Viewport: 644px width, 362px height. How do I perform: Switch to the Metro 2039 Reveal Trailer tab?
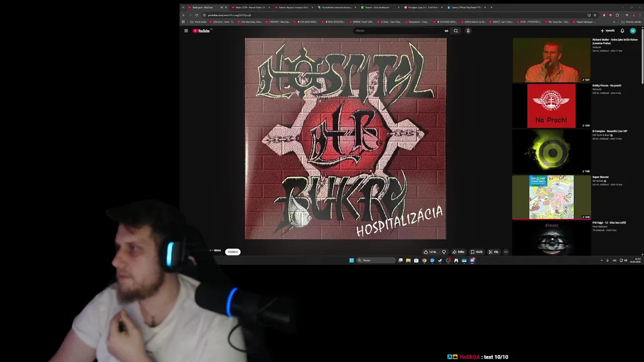(x=252, y=7)
